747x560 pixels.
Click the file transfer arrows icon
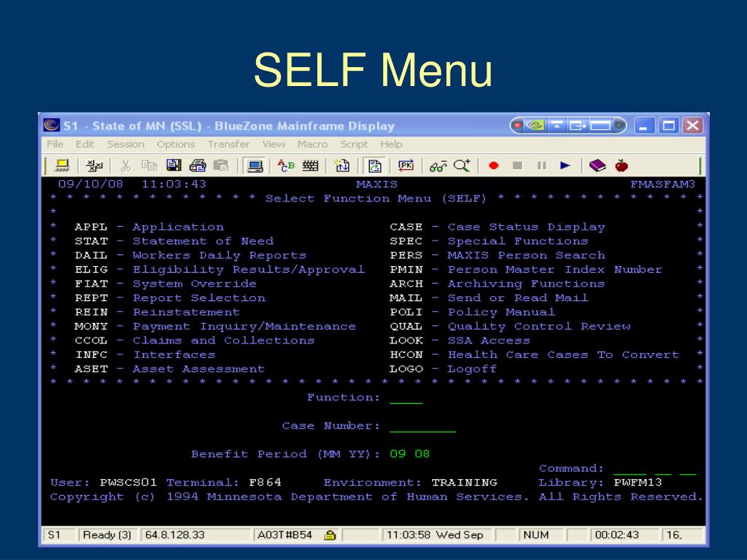pyautogui.click(x=341, y=166)
